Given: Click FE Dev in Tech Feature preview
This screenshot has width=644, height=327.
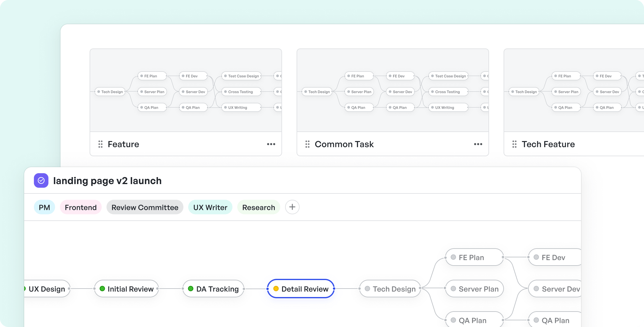Looking at the screenshot, I should pyautogui.click(x=607, y=76).
